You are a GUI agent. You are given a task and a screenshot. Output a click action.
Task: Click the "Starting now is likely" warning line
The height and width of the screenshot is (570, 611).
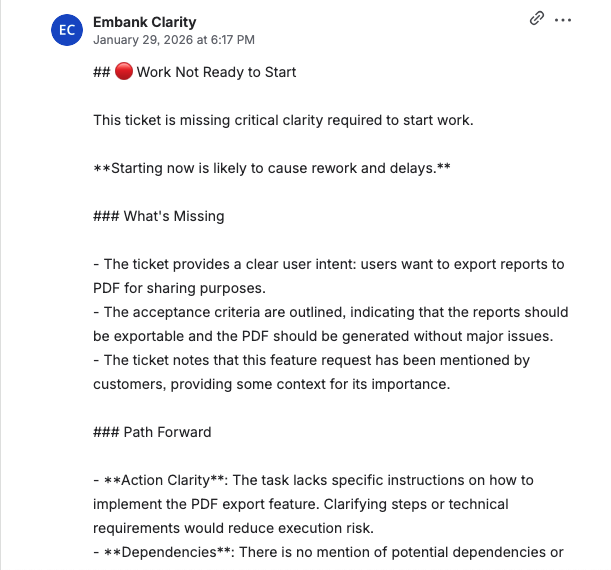272,168
